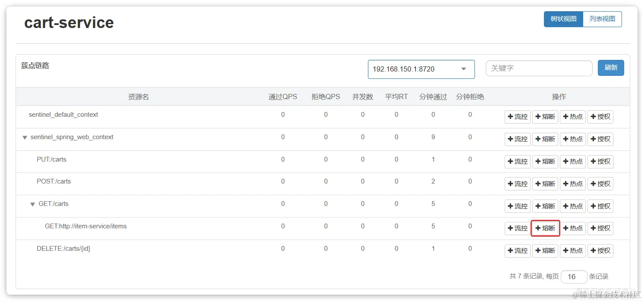This screenshot has height=302, width=644.
Task: Select GET:http://item-service/items resource name
Action: 86,226
